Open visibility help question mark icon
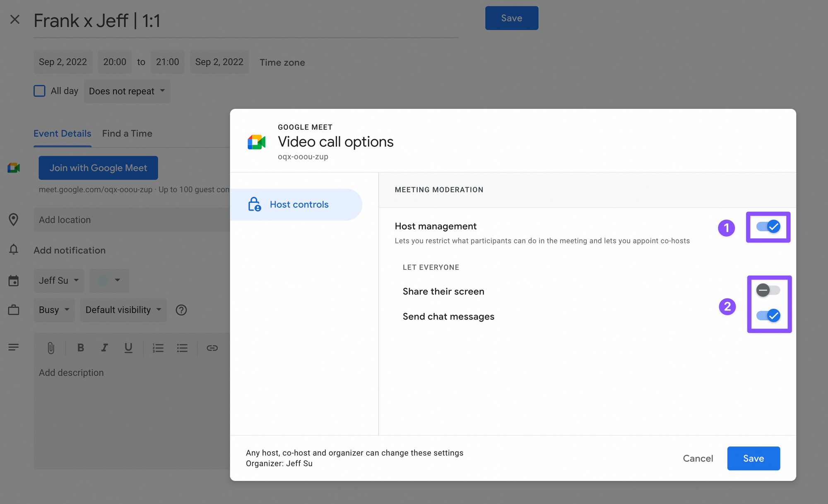This screenshot has width=828, height=504. 181,310
